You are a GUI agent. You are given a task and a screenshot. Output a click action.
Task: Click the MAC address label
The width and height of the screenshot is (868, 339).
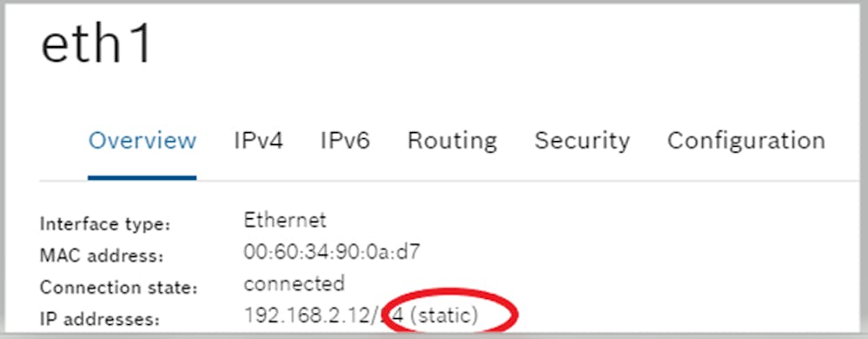tap(102, 256)
